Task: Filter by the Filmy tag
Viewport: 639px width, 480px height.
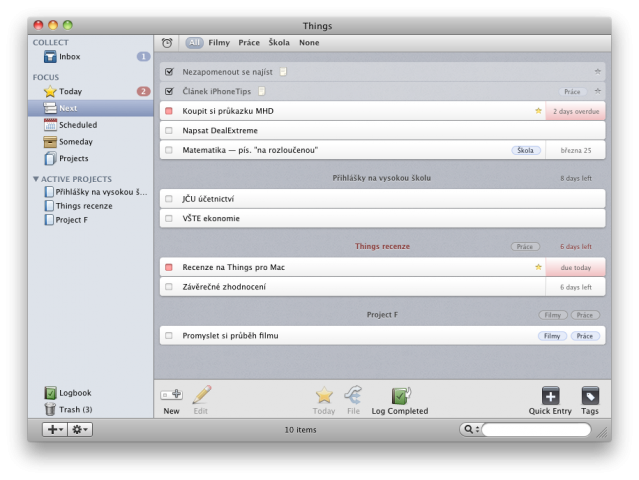Action: (x=219, y=42)
